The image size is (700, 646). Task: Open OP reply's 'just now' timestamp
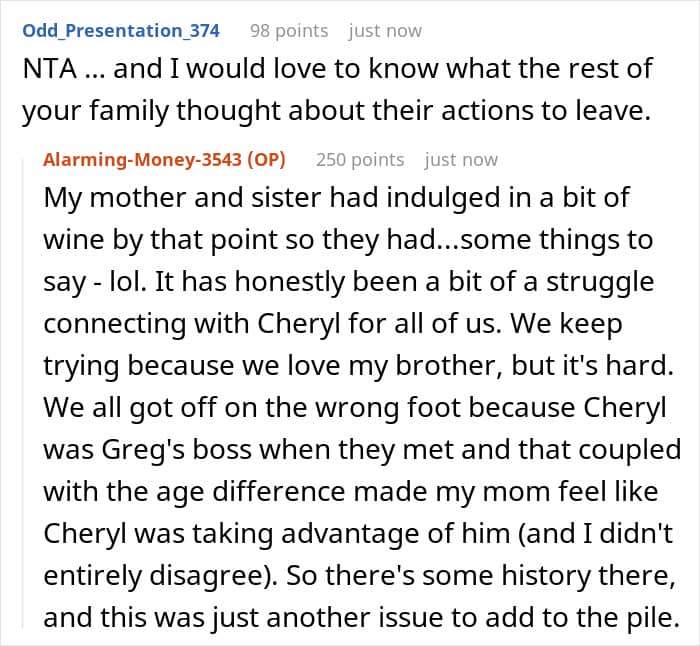click(x=461, y=159)
